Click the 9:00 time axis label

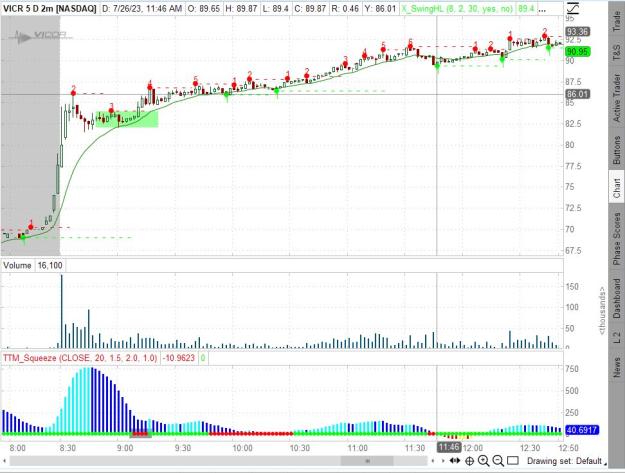[125, 448]
